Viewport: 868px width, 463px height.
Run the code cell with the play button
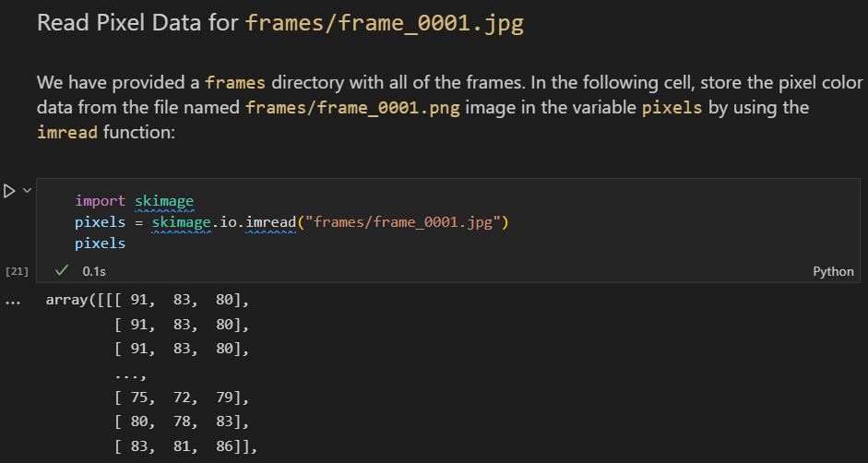10,191
